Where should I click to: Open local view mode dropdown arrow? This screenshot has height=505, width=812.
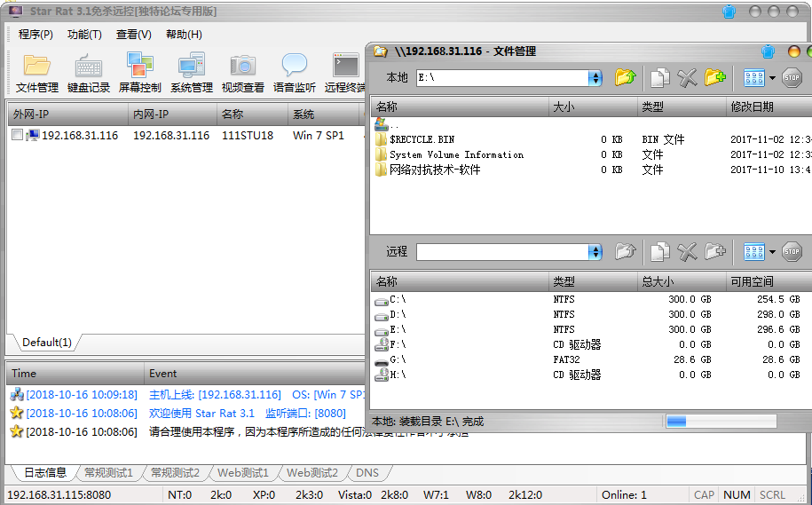point(772,78)
